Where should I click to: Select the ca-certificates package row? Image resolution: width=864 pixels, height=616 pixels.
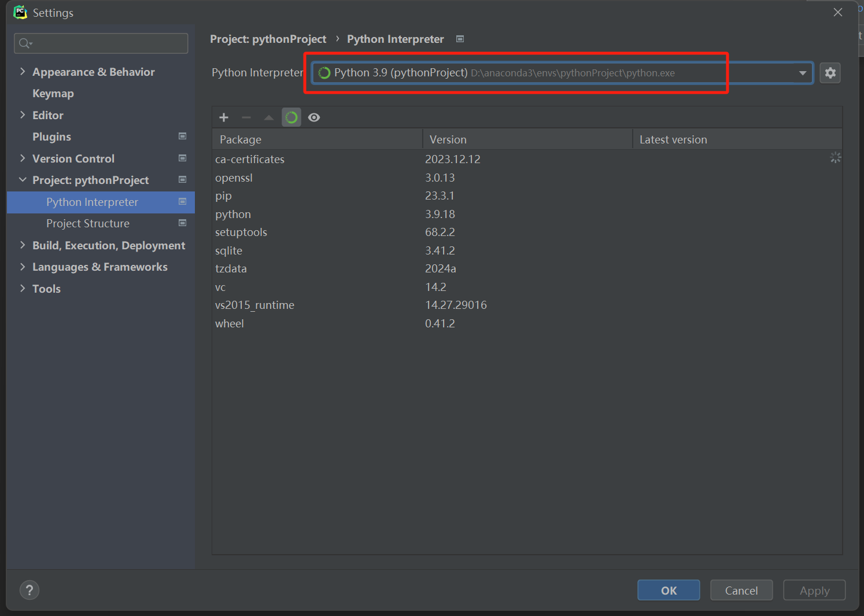pyautogui.click(x=527, y=159)
